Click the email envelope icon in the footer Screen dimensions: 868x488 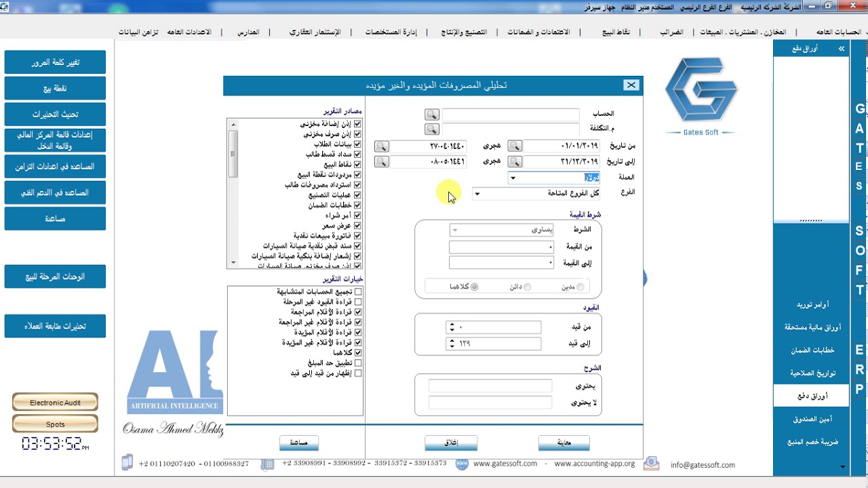point(651,464)
